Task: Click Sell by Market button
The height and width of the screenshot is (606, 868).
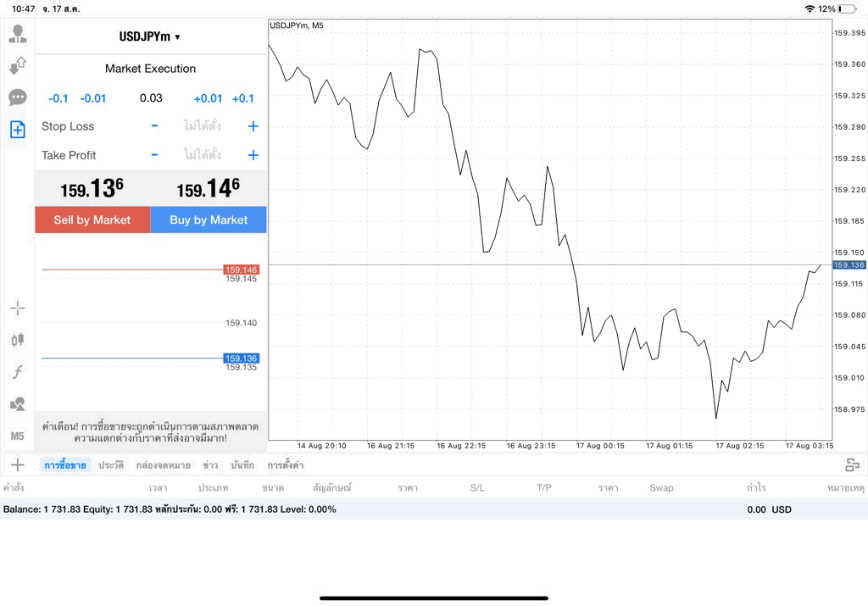Action: point(92,220)
